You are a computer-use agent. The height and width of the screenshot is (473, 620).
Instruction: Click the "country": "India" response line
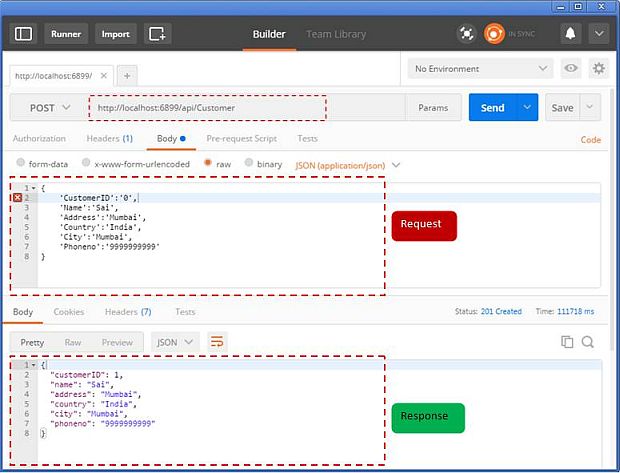coord(93,404)
